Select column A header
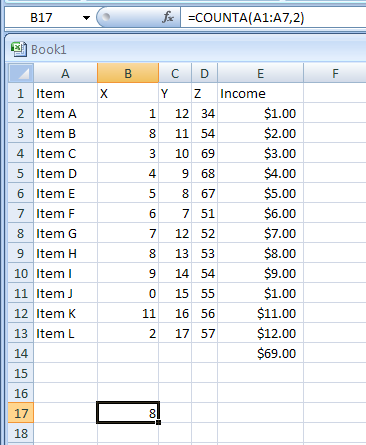This screenshot has width=366, height=445. pyautogui.click(x=65, y=73)
